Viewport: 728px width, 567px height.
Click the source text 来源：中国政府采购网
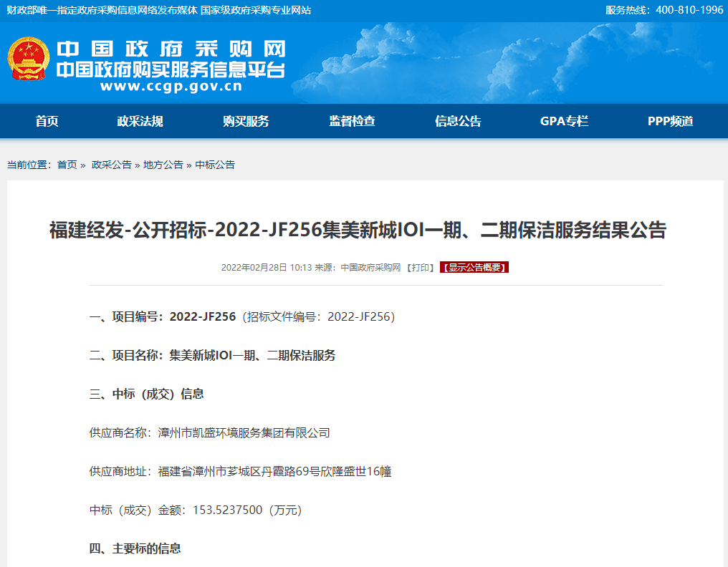(x=358, y=267)
